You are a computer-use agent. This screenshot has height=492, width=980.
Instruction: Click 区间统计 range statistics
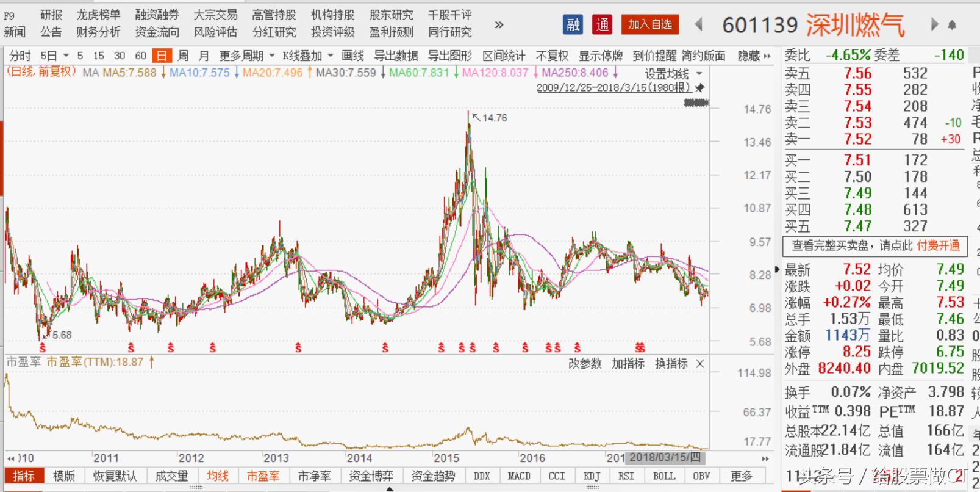click(504, 56)
